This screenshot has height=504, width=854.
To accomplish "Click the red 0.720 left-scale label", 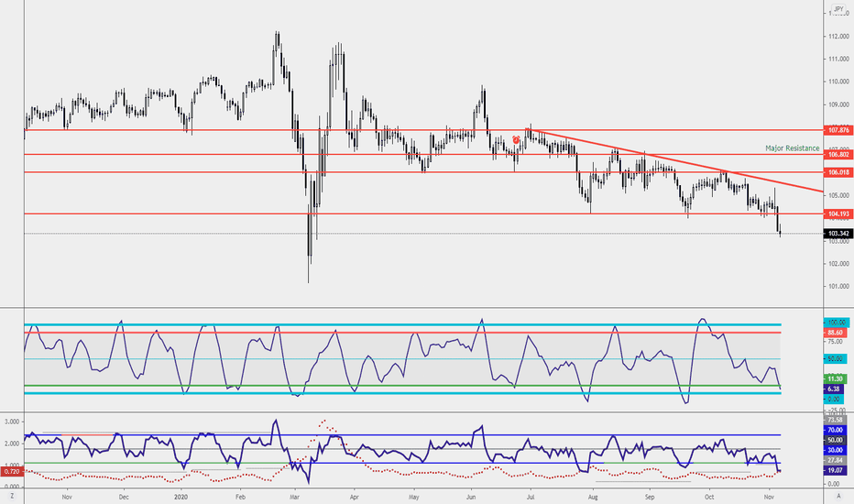I will click(x=11, y=470).
